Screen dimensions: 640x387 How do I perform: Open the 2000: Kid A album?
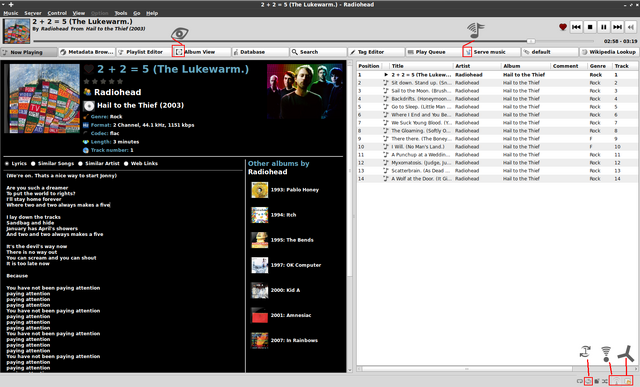[276, 290]
